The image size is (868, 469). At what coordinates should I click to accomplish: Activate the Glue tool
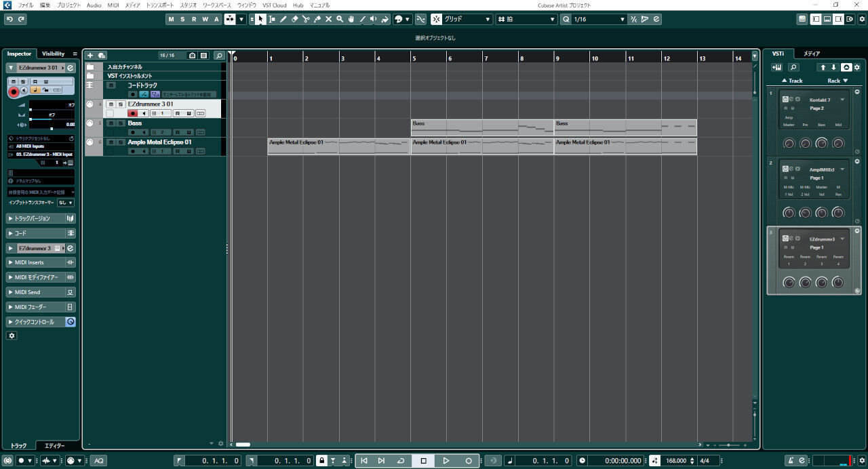click(x=317, y=19)
